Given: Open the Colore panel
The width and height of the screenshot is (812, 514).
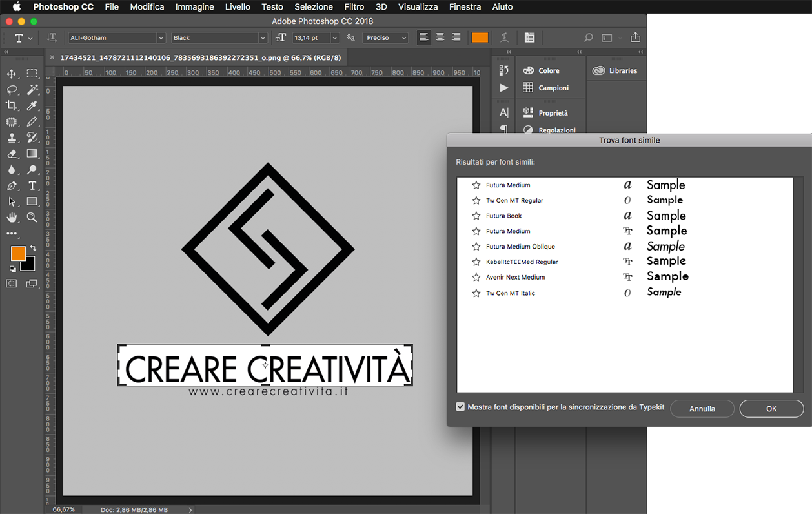Looking at the screenshot, I should click(x=541, y=70).
